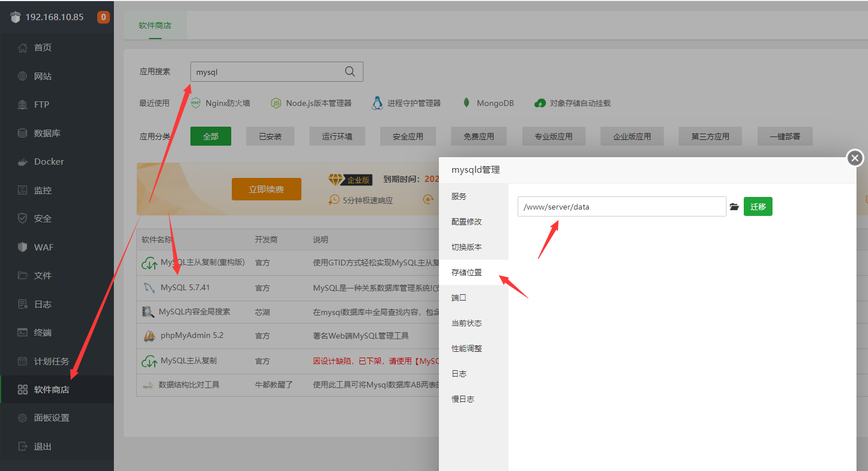This screenshot has width=868, height=471.
Task: Click the FTP sidebar icon
Action: (x=22, y=105)
